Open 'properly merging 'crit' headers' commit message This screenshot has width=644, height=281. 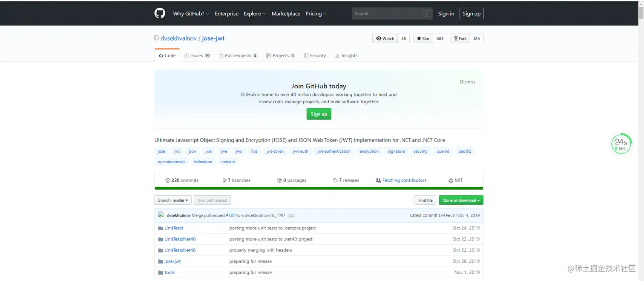pos(261,250)
